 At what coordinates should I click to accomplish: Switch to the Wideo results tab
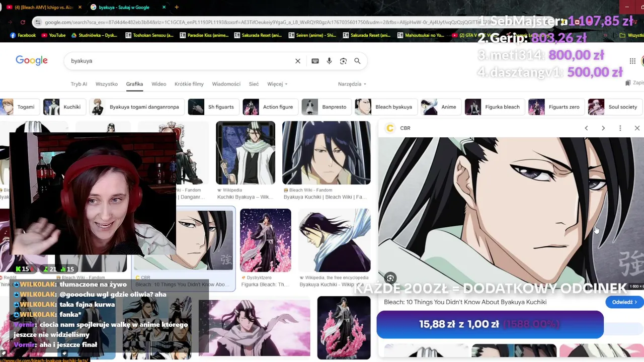(x=159, y=84)
